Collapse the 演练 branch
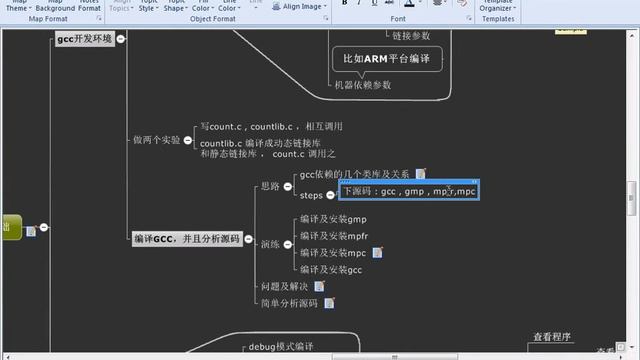The height and width of the screenshot is (360, 640). coord(288,244)
